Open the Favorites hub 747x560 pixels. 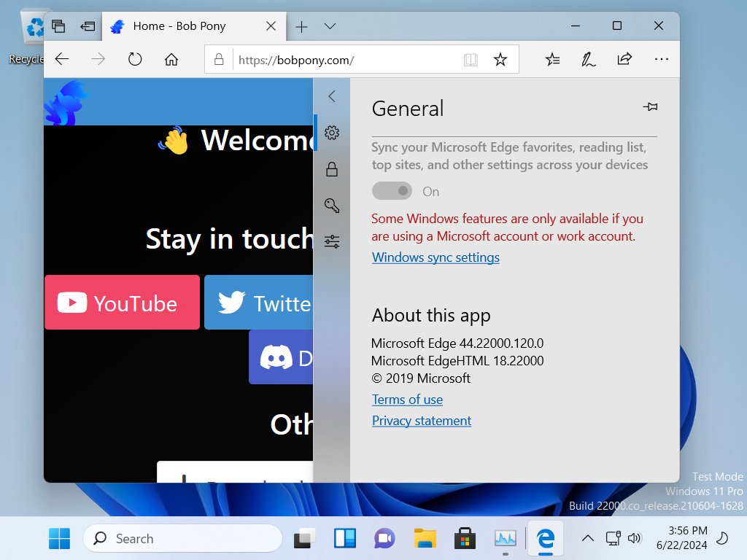click(553, 60)
